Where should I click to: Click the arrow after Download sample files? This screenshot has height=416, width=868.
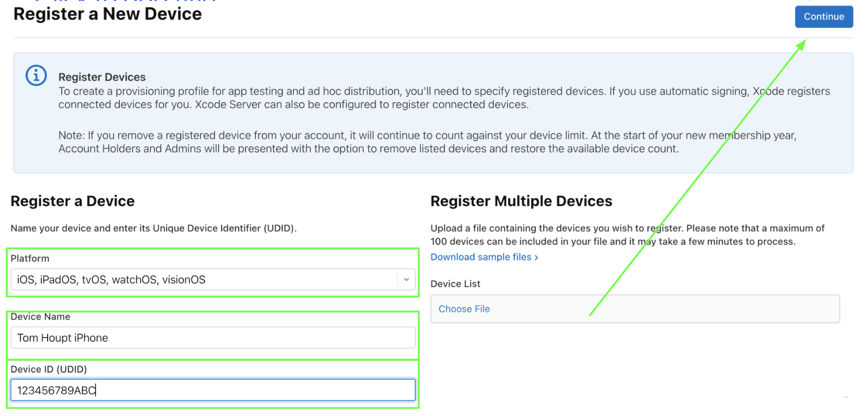(536, 258)
